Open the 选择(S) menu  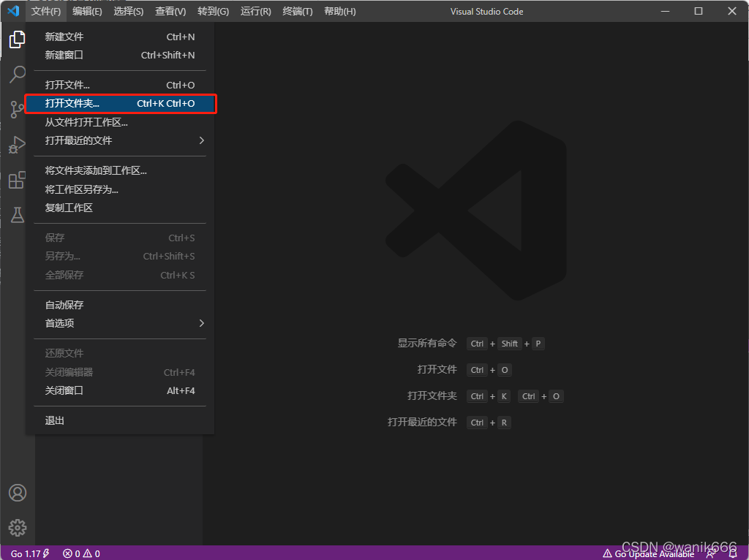click(x=129, y=11)
